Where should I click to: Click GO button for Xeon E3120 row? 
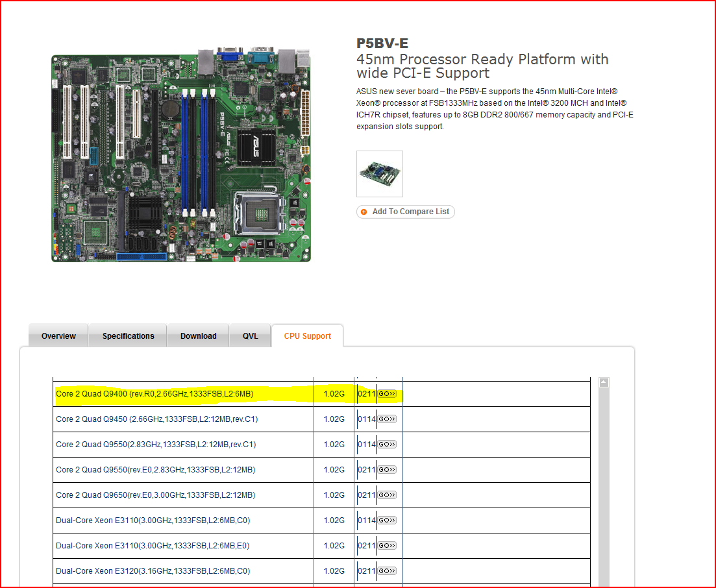[x=387, y=571]
